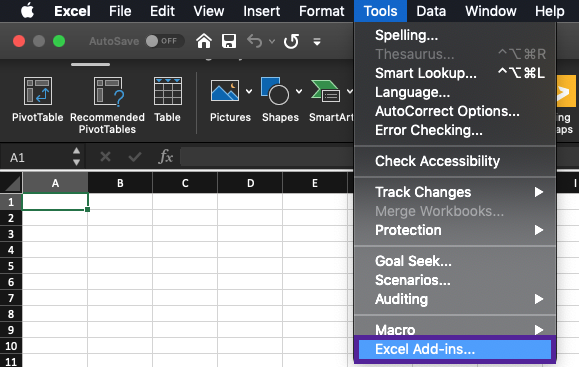Open Customize Quick Access Toolbar dropdown
The width and height of the screenshot is (579, 367).
[x=317, y=42]
